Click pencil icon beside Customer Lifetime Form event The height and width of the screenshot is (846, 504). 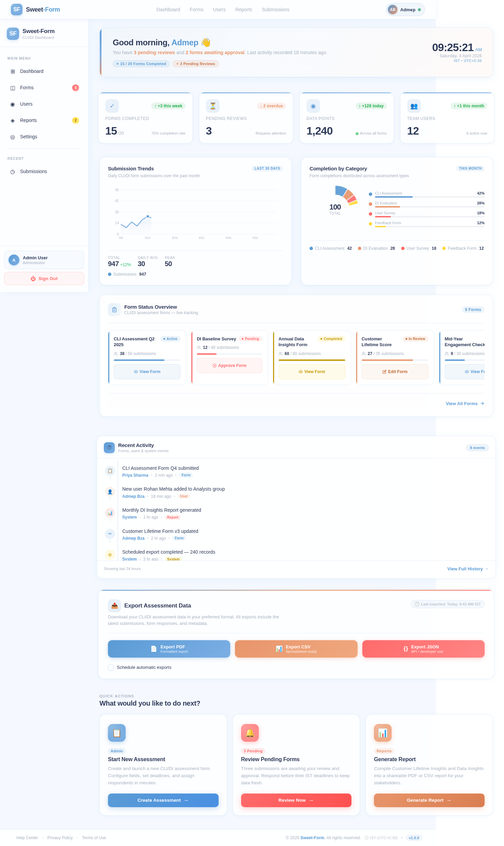click(110, 534)
